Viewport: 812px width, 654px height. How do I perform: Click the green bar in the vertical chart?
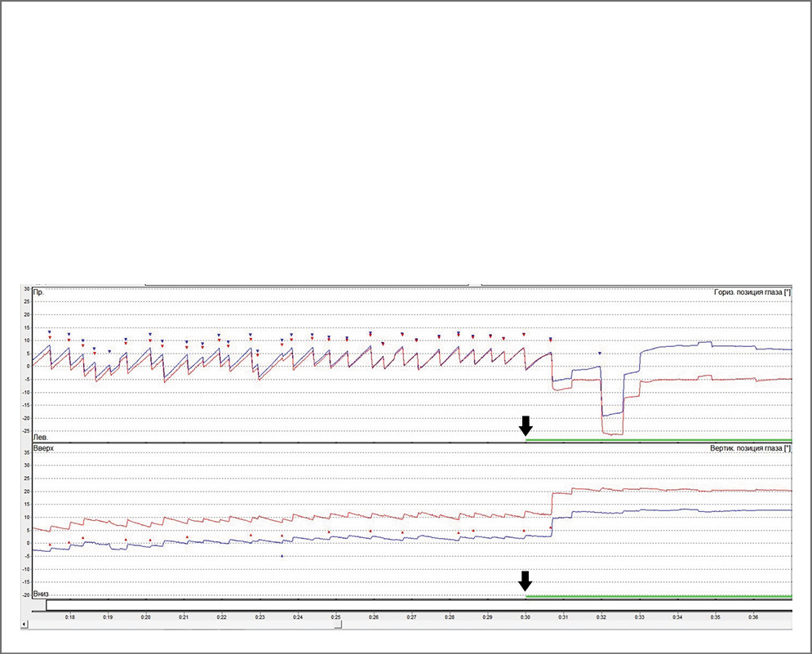tap(658, 596)
